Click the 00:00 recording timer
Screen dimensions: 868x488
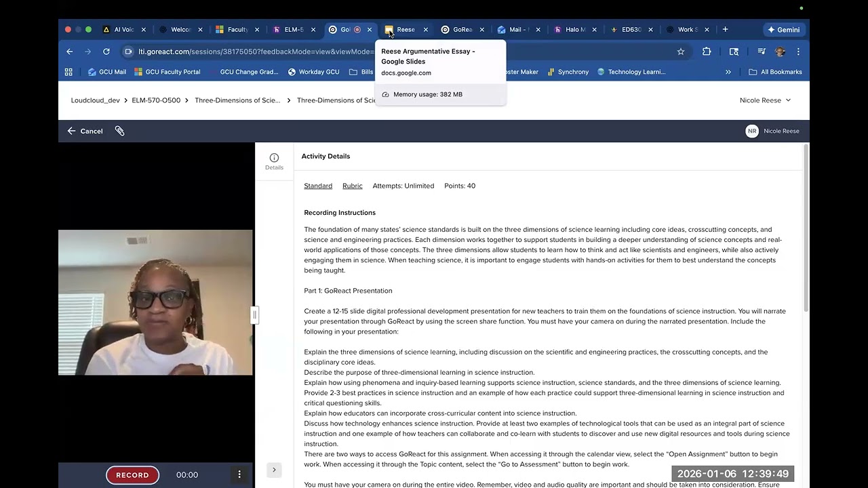(x=187, y=475)
